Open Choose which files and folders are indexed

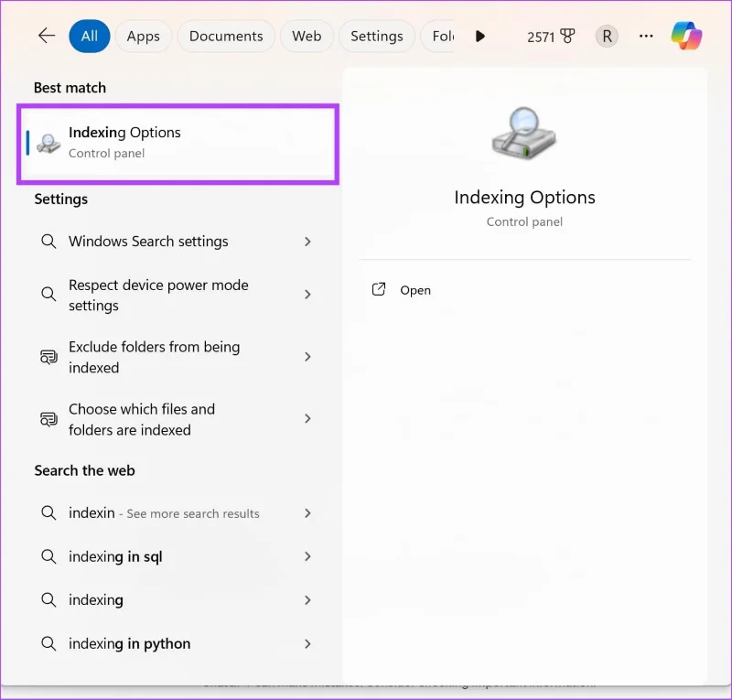tap(178, 419)
